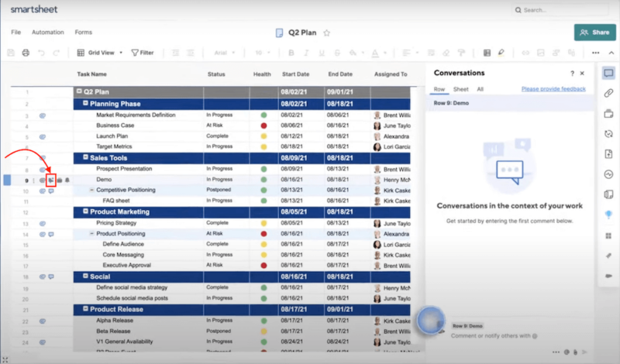The width and height of the screenshot is (620, 364).
Task: Indent the selected row
Action: 191,53
